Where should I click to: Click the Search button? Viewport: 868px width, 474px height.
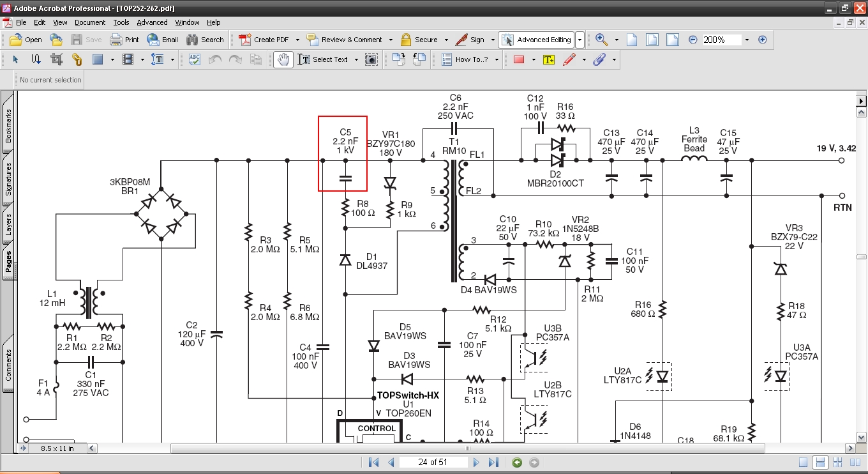pos(205,40)
